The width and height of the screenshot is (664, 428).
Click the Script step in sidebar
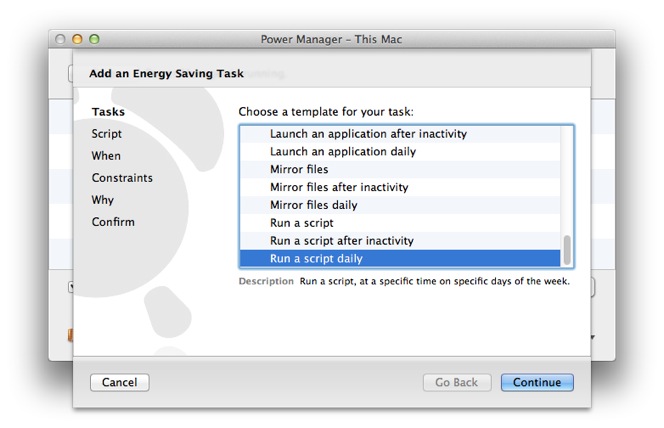click(106, 134)
